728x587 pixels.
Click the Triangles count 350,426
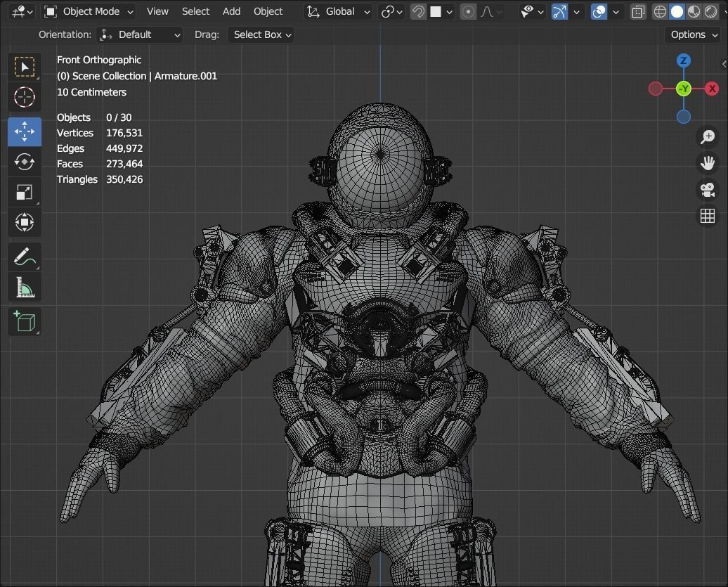[x=124, y=179]
